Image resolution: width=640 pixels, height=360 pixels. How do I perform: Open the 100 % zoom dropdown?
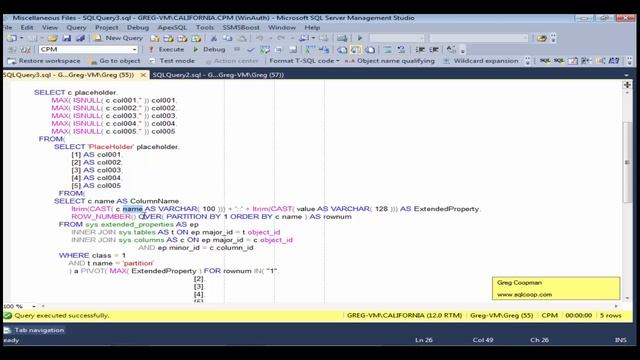pos(34,306)
